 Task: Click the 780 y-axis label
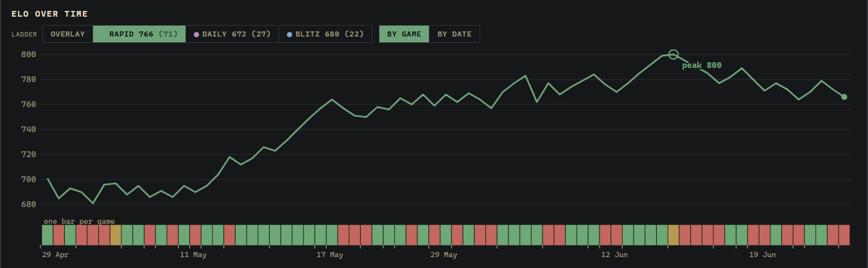point(28,80)
